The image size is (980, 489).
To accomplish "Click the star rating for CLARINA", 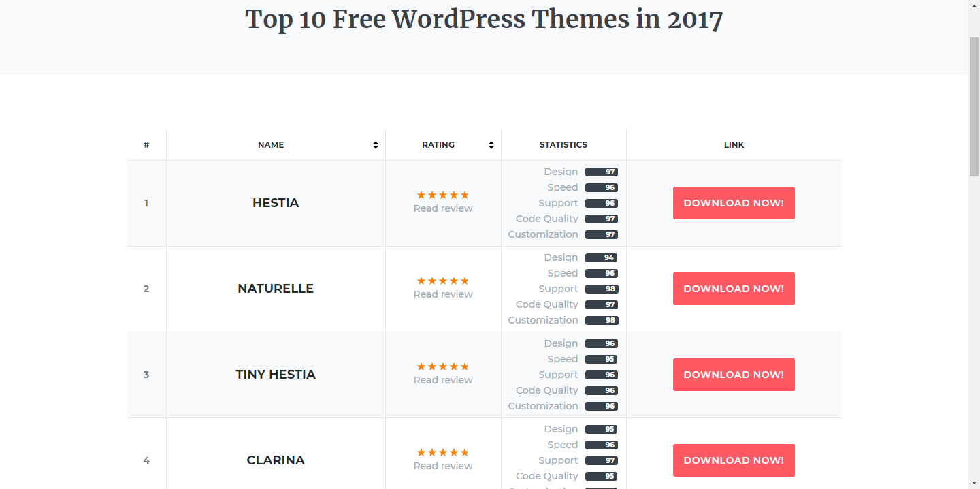I will click(442, 452).
